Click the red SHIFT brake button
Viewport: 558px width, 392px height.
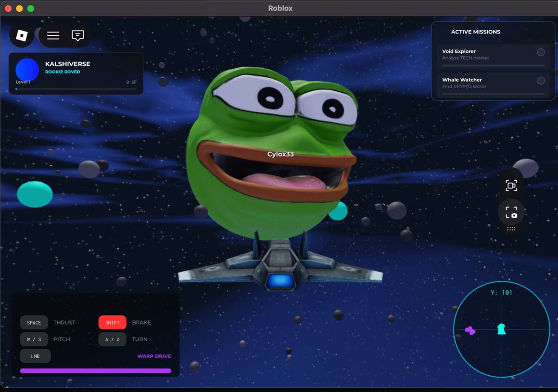click(113, 322)
